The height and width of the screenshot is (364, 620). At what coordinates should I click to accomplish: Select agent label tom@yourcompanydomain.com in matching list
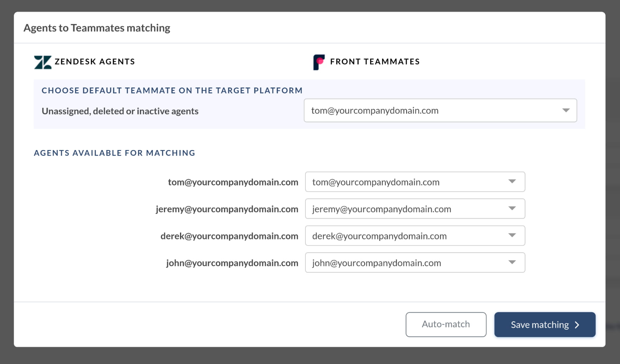[x=233, y=182]
